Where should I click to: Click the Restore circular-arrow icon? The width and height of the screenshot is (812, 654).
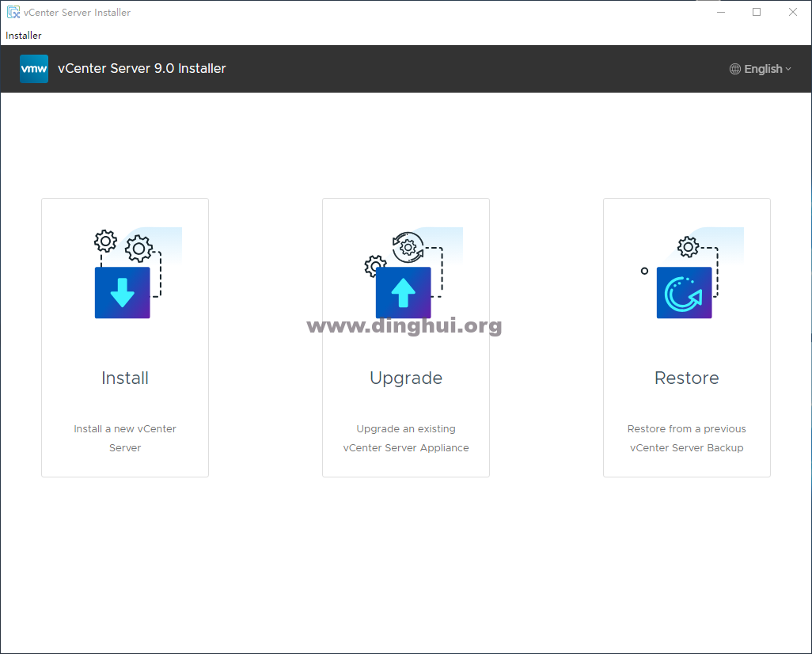tap(684, 292)
